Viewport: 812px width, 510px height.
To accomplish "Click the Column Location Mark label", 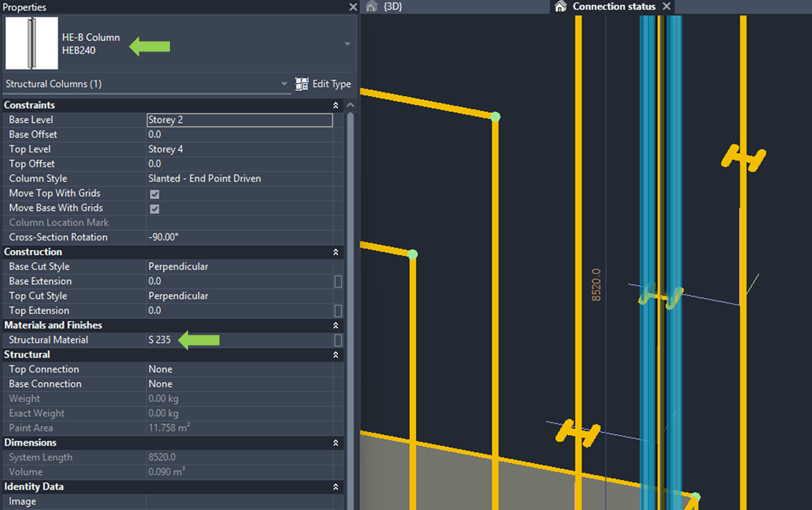I will point(59,222).
